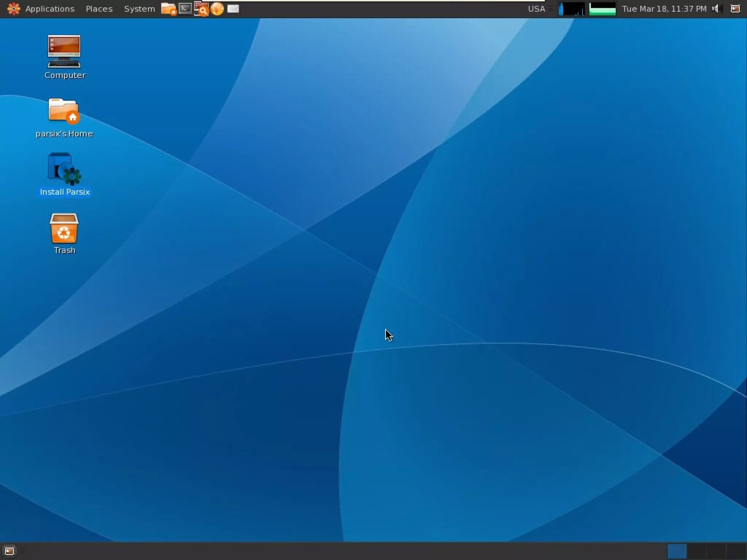This screenshot has width=747, height=560.
Task: Expand the System menu
Action: (139, 9)
